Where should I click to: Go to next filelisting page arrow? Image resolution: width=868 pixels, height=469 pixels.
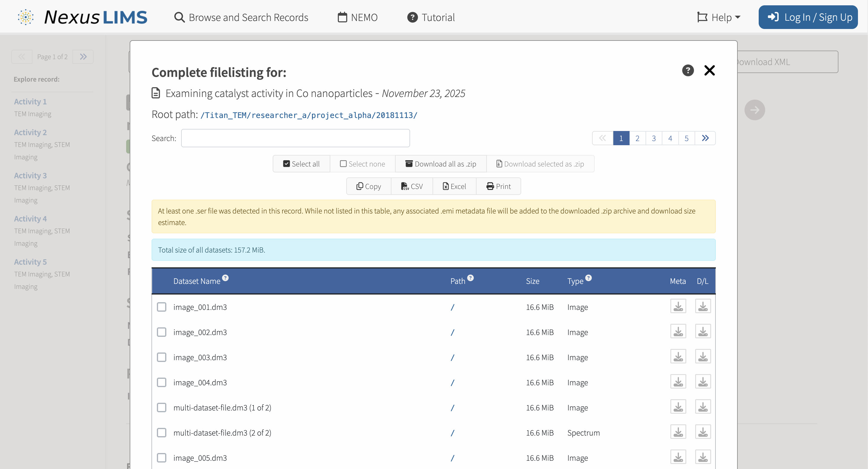705,138
